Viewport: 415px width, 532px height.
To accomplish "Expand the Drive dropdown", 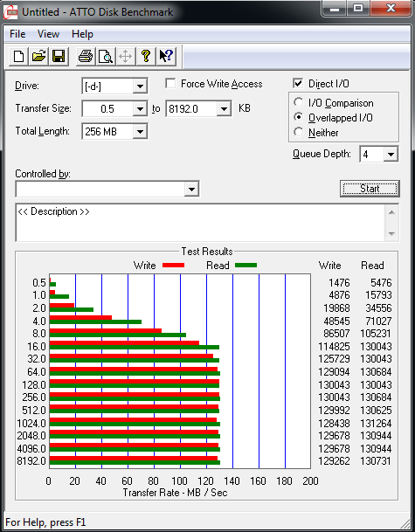I will pyautogui.click(x=140, y=86).
